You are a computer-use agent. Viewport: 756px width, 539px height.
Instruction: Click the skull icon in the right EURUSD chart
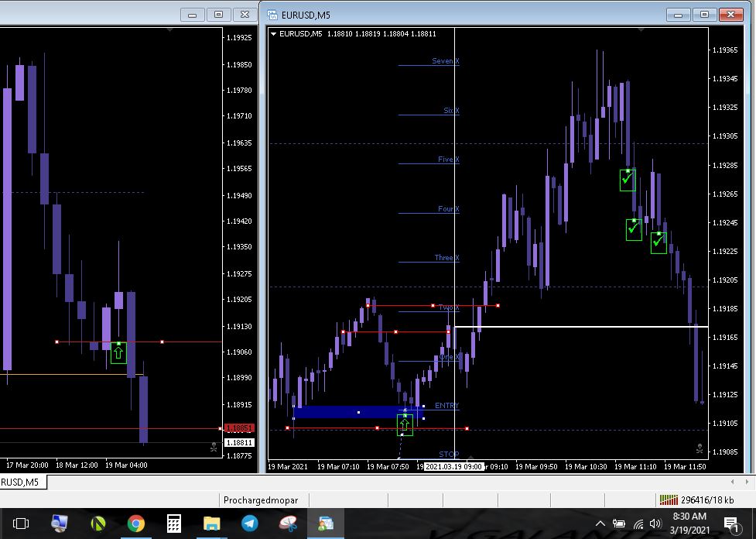coord(700,448)
